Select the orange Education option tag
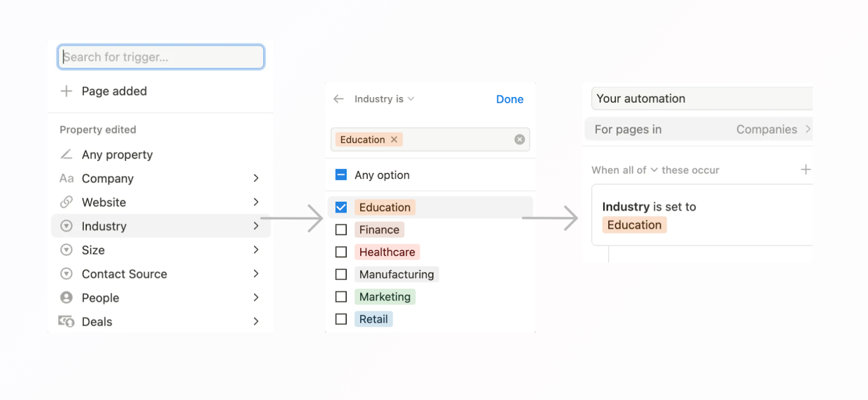Image resolution: width=868 pixels, height=400 pixels. click(385, 207)
